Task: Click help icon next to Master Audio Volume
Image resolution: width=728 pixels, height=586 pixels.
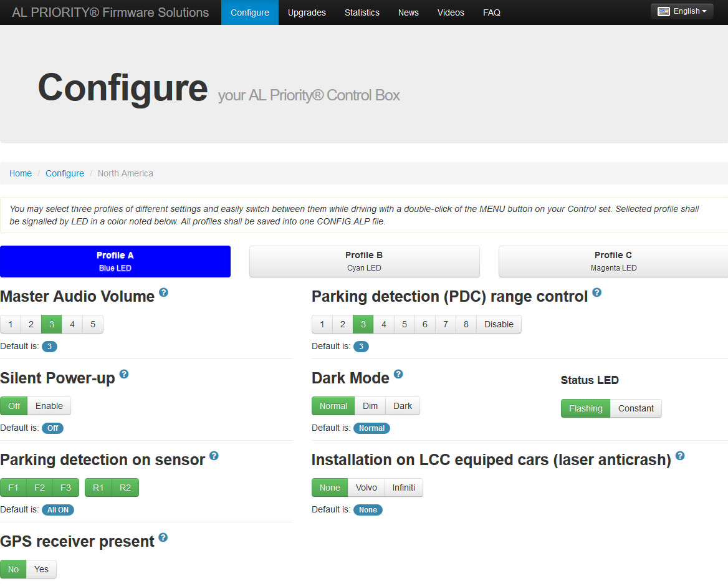Action: pos(163,292)
